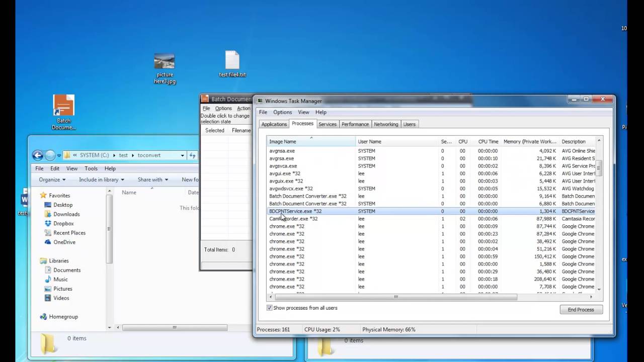Sort by Memory (Private Working Set) column
The image size is (644, 362).
pos(530,141)
